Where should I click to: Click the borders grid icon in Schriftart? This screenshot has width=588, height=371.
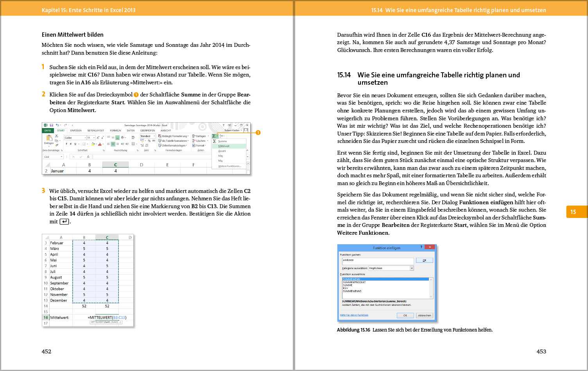(84, 144)
